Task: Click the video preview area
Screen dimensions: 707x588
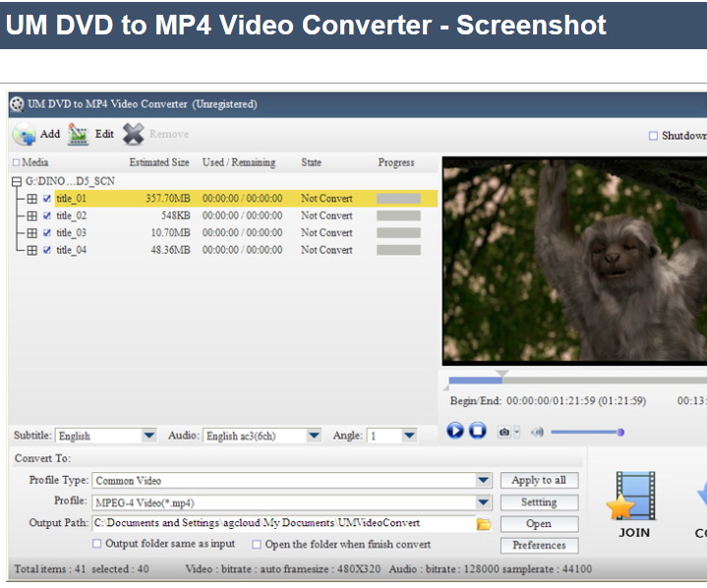Action: pyautogui.click(x=574, y=262)
